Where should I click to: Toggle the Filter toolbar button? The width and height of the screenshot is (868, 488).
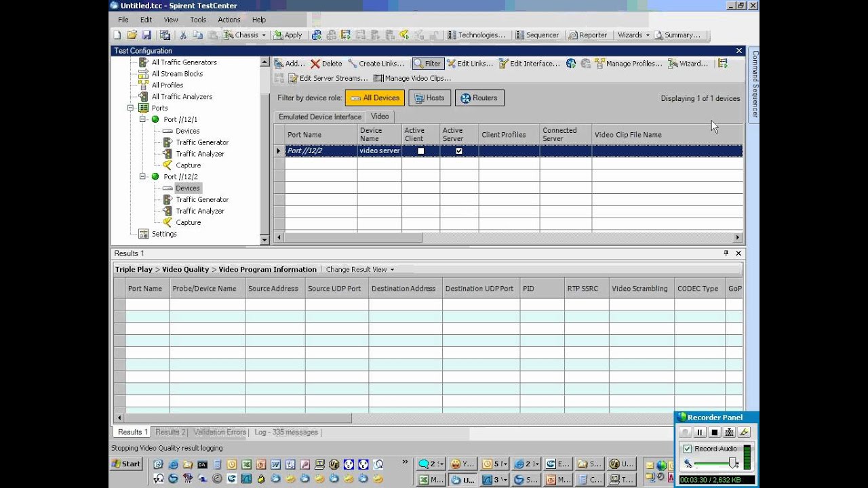coord(428,64)
